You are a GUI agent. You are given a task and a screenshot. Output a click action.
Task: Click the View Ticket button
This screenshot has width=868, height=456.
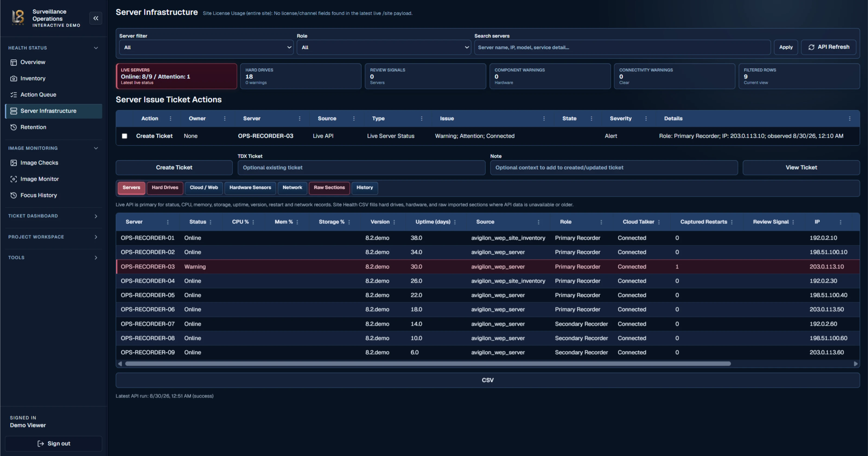(801, 168)
